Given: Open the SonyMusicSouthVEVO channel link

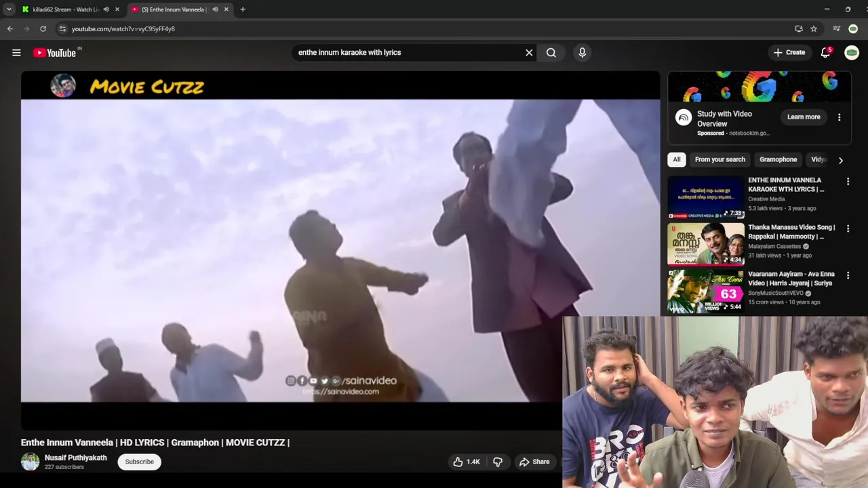Looking at the screenshot, I should (775, 293).
